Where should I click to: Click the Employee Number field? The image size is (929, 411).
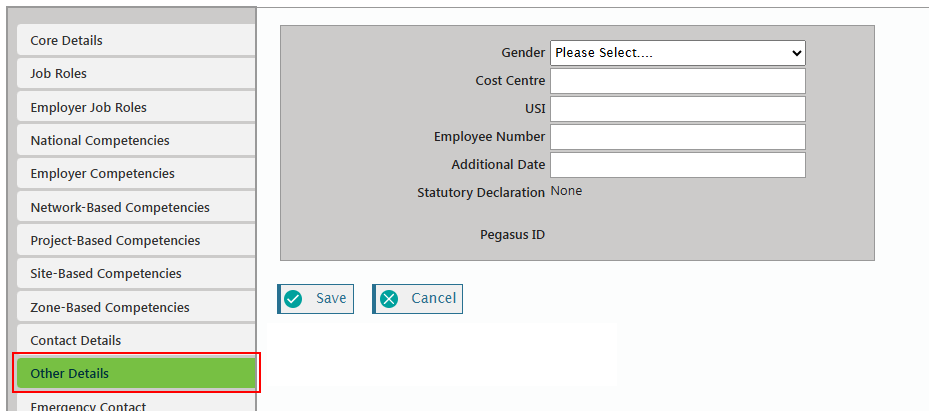[677, 137]
